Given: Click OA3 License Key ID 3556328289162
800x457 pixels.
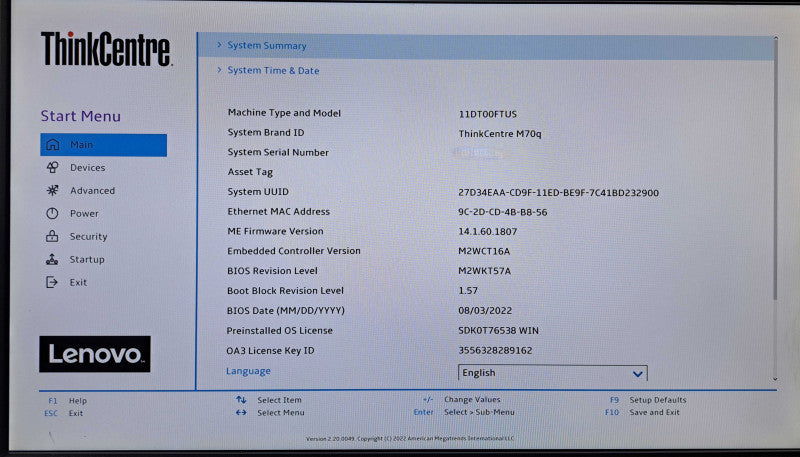Looking at the screenshot, I should [x=495, y=350].
